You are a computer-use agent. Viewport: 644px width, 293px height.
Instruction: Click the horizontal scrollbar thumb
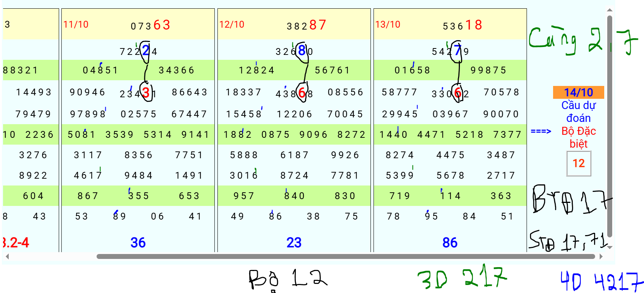tap(345, 257)
